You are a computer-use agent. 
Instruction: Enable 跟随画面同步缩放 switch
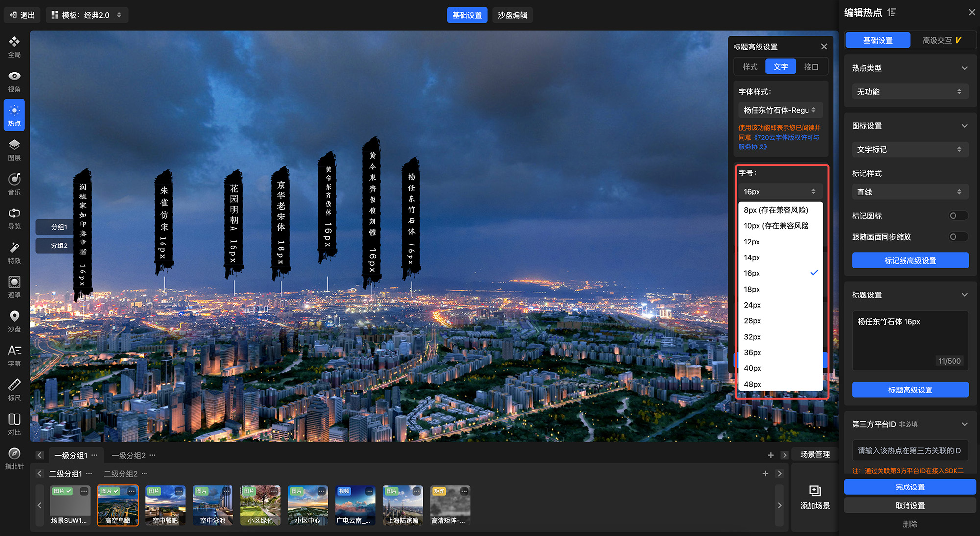[957, 237]
